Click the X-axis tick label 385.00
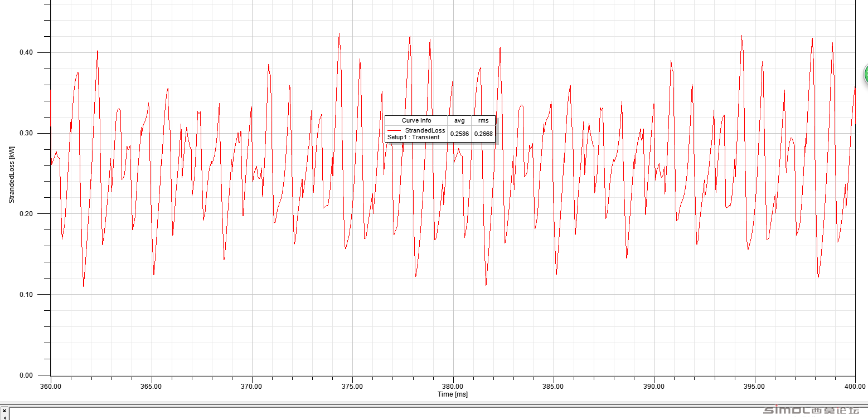This screenshot has height=420, width=868. 553,386
